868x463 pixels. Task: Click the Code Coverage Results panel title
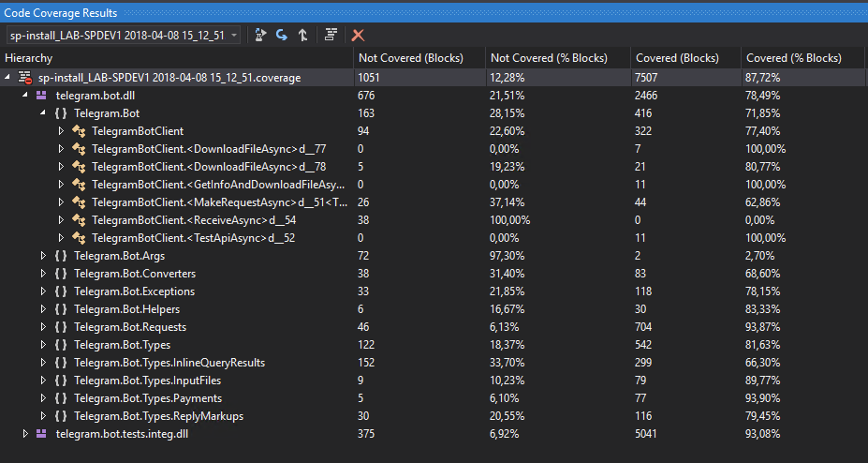tap(60, 12)
